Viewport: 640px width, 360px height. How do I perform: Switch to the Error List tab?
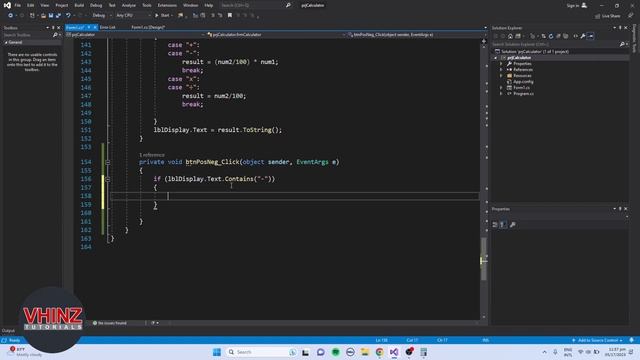point(107,27)
